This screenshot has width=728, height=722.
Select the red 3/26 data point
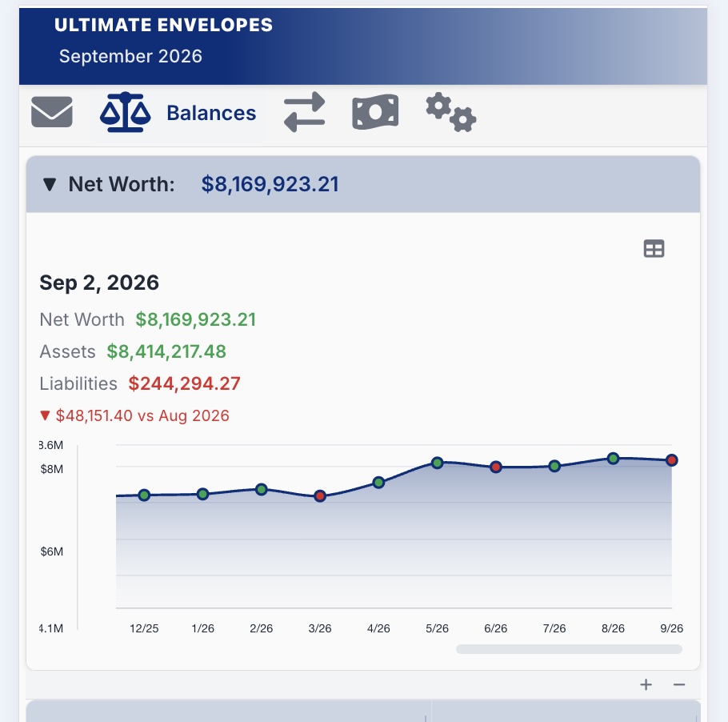[x=320, y=496]
